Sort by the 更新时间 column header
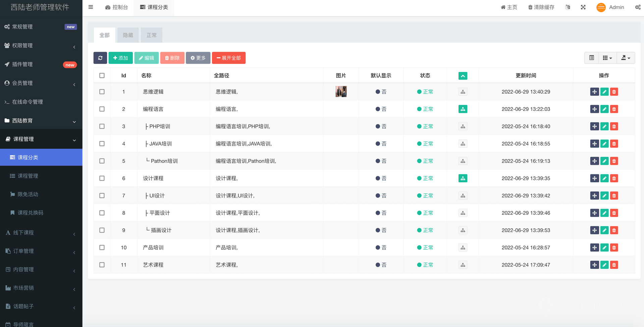This screenshot has height=327, width=644. [526, 76]
